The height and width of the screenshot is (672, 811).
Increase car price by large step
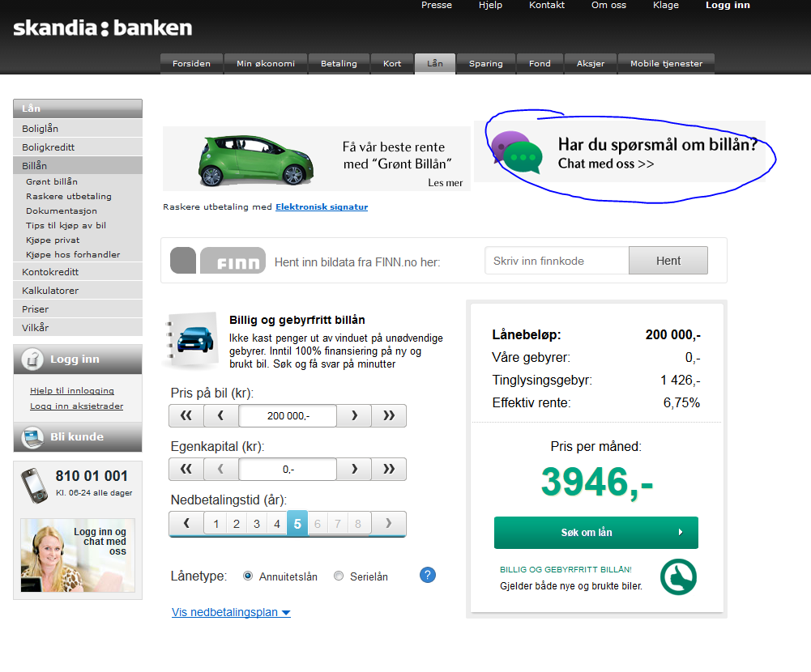(389, 415)
